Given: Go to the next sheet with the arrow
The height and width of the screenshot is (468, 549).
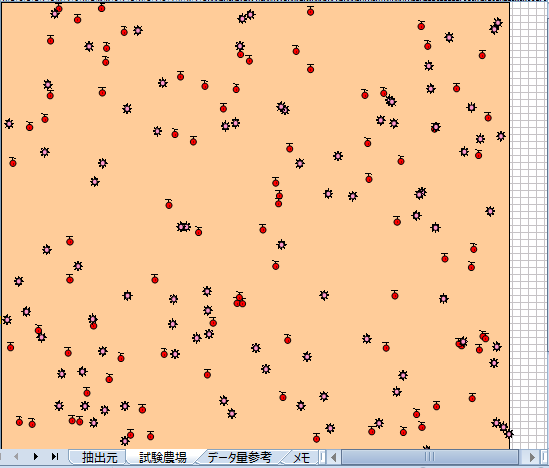Looking at the screenshot, I should click(x=36, y=456).
